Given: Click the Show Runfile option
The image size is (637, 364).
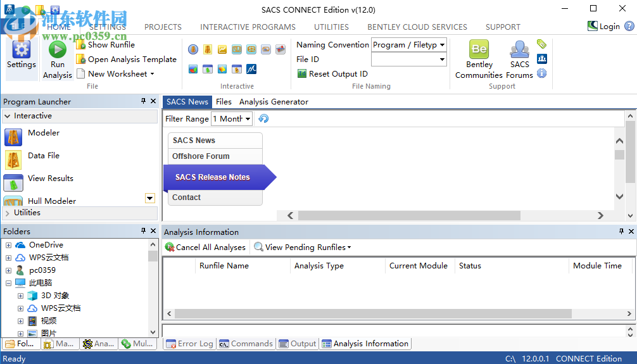Looking at the screenshot, I should click(106, 45).
